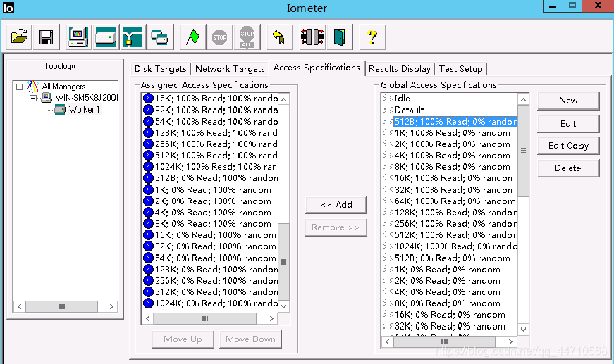Select '1K; 0% Read; 0% random' global spec
Image resolution: width=614 pixels, height=364 pixels.
[447, 270]
